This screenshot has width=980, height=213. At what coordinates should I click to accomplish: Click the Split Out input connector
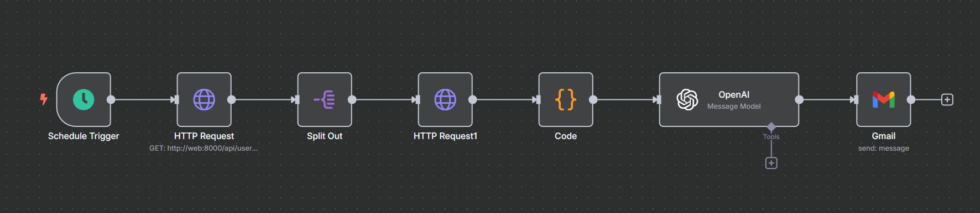point(297,100)
